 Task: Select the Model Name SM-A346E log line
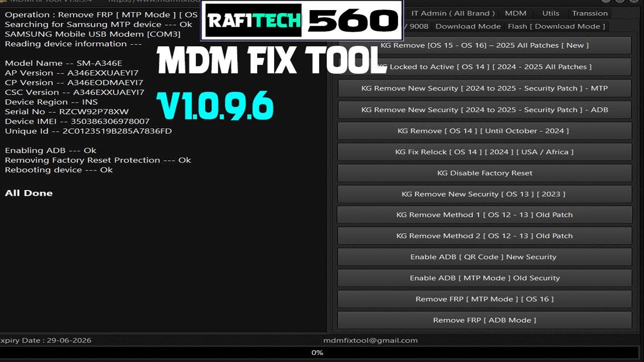[x=63, y=63]
